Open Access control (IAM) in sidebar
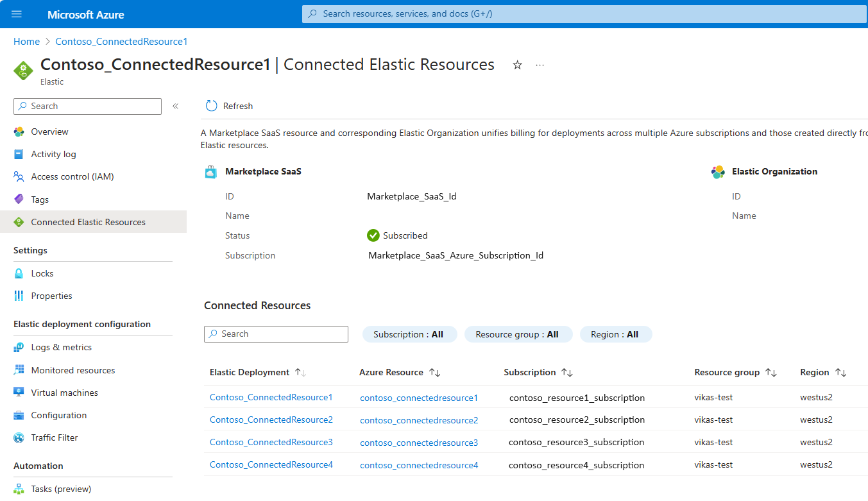Screen dimensions: 868x501 [x=72, y=176]
